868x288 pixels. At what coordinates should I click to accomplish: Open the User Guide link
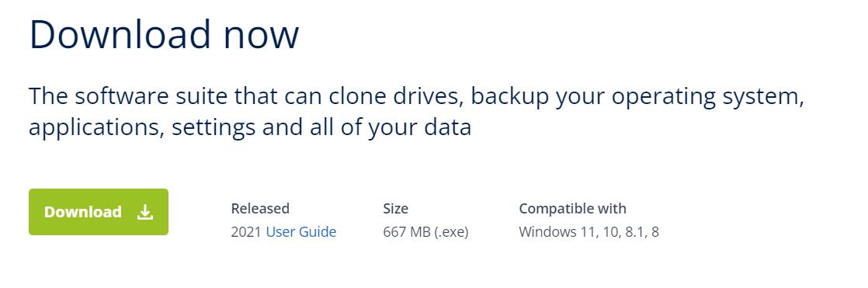tap(301, 231)
